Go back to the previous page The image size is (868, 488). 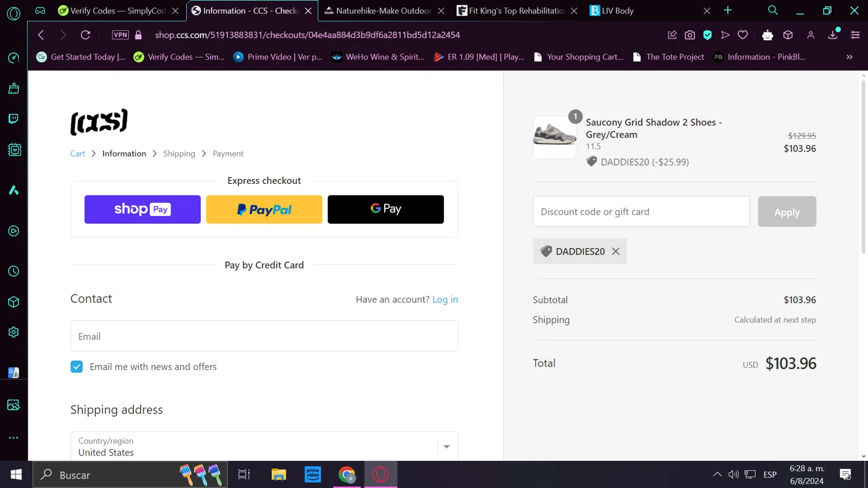tap(41, 35)
